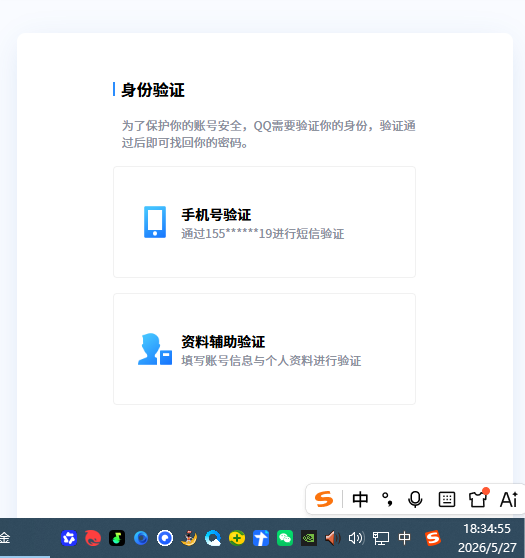Toggle punctuation mode on Sogou IME bar

pos(387,499)
